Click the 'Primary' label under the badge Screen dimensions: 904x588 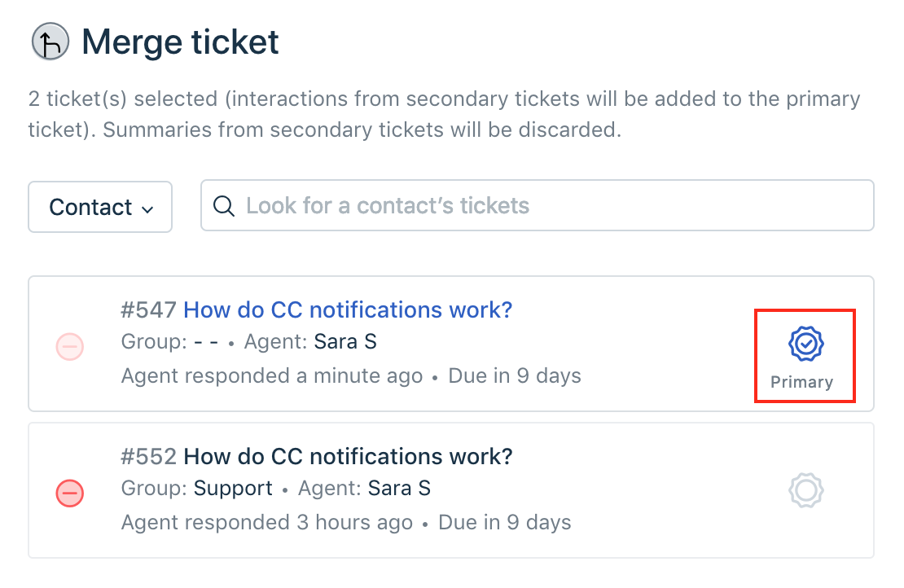pyautogui.click(x=802, y=382)
